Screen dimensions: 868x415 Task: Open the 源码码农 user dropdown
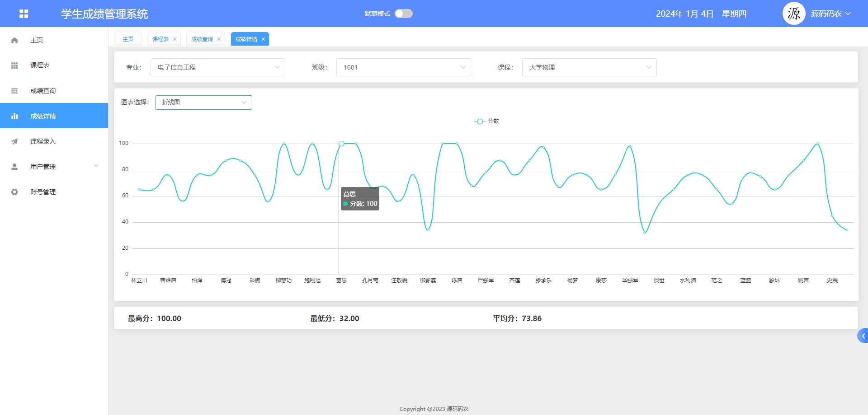click(831, 14)
